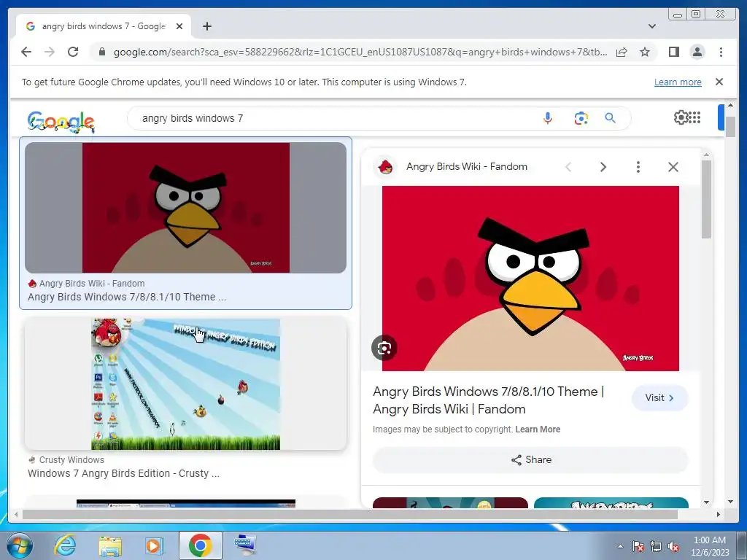
Task: Open the Learn more link about Chrome updates
Action: pos(678,82)
